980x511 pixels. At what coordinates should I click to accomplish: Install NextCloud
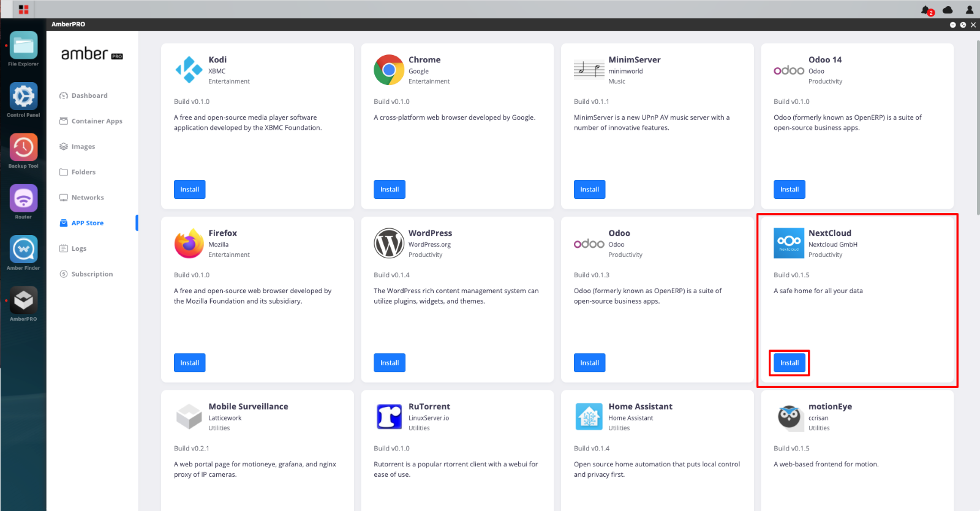(x=790, y=363)
